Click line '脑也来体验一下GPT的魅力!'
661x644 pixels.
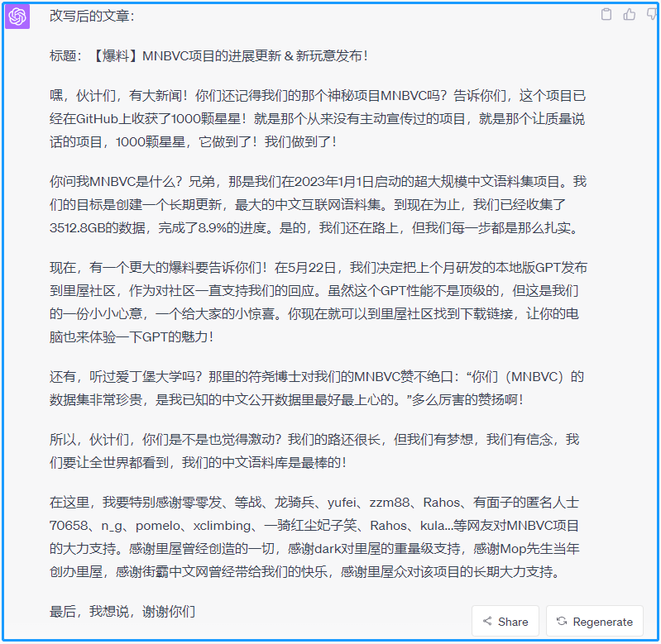(x=132, y=337)
